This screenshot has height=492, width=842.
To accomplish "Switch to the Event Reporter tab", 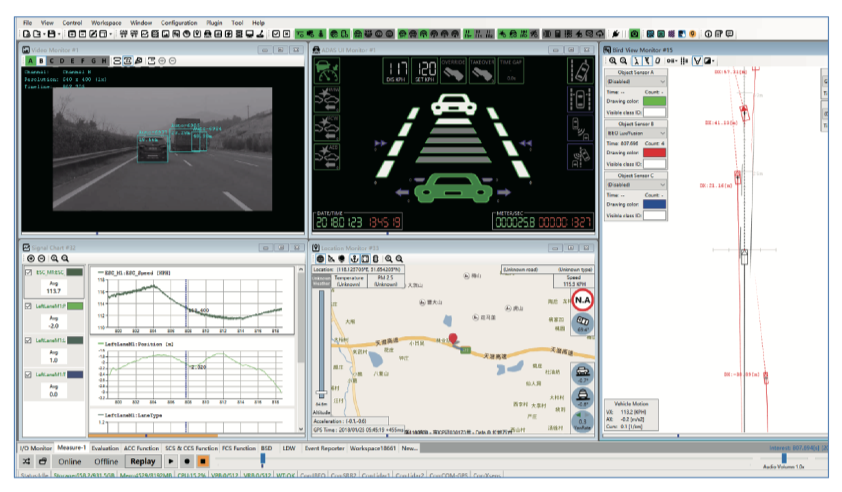I will (324, 448).
